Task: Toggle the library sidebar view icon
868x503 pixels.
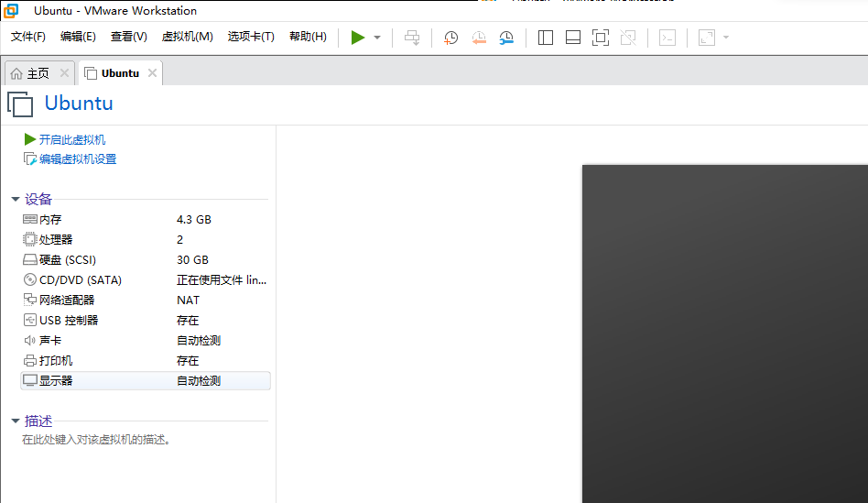Action: (546, 38)
